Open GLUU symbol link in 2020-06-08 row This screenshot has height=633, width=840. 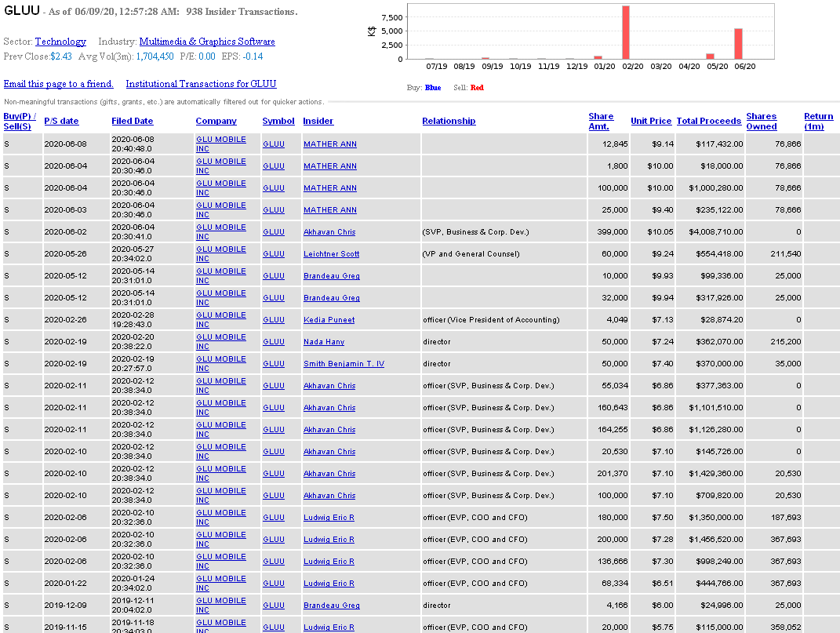(274, 144)
